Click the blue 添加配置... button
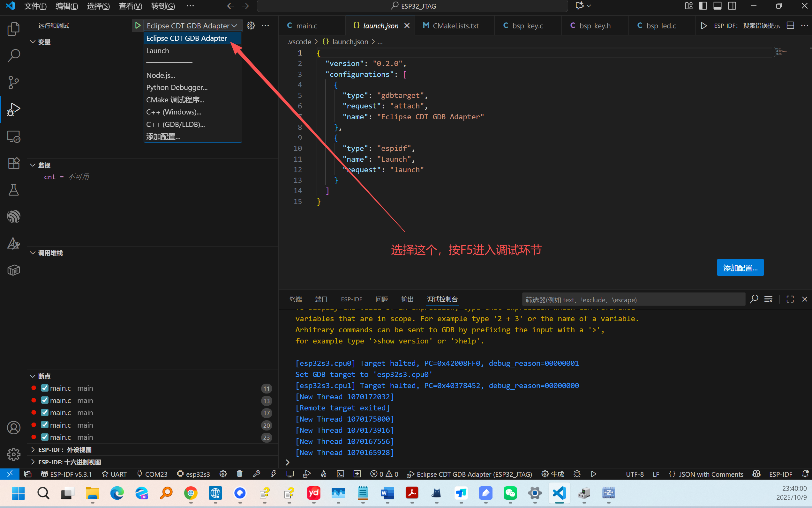Screen dimensions: 812x508 pos(740,268)
